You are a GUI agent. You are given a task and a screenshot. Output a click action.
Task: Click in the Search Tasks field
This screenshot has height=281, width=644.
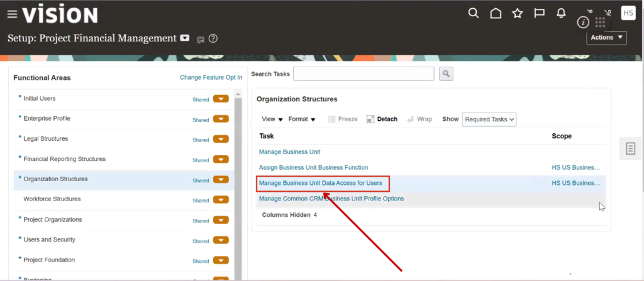coord(364,74)
